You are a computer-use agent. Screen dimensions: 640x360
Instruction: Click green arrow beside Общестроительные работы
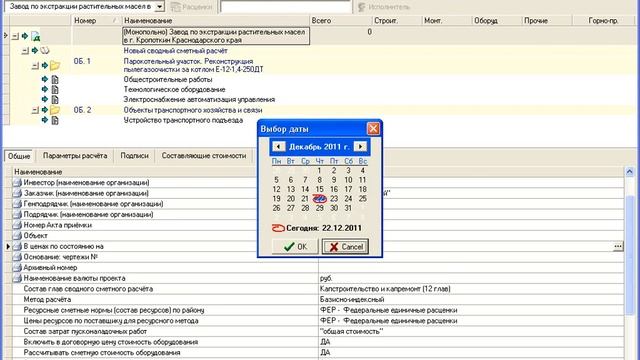coord(45,80)
